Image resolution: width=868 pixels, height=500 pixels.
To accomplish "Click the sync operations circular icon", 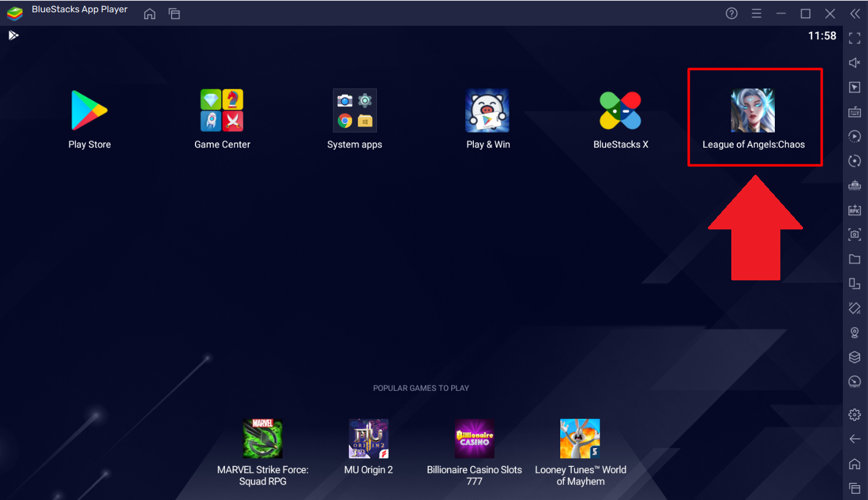I will pyautogui.click(x=855, y=161).
